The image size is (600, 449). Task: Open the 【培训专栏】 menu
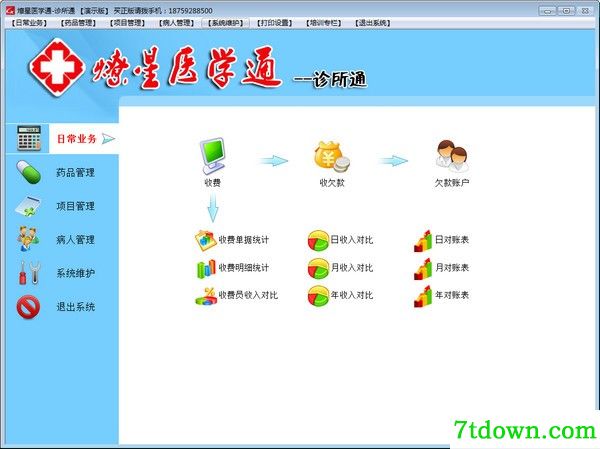[x=323, y=23]
